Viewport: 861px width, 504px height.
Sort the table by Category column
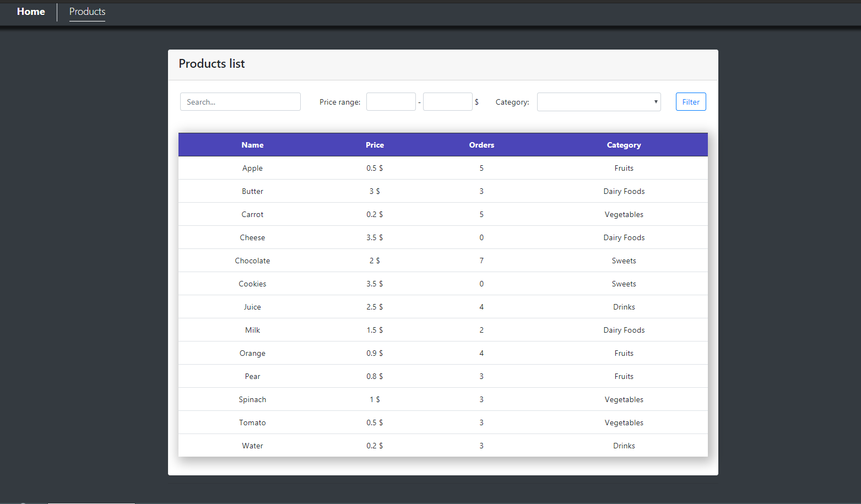tap(624, 144)
